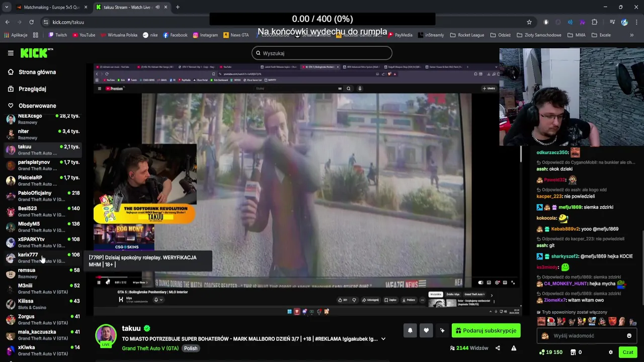Open a new browser tab
The height and width of the screenshot is (362, 644).
point(178,7)
